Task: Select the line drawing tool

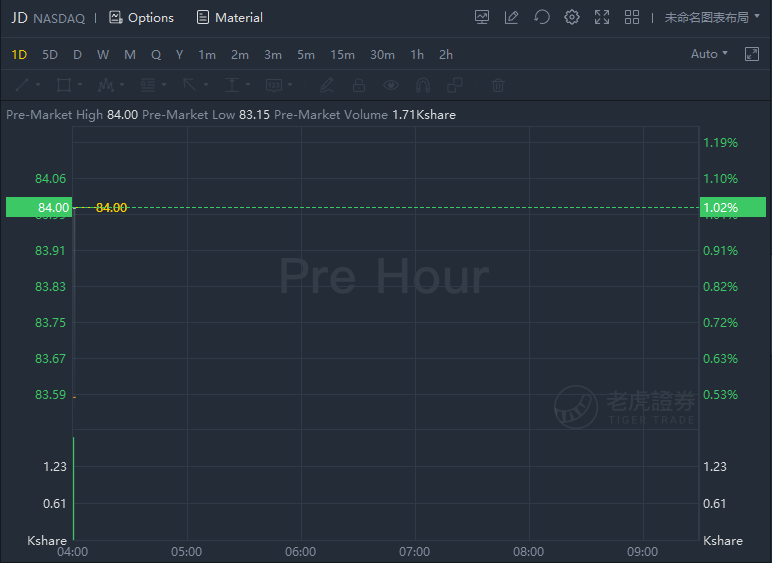Action: (22, 85)
